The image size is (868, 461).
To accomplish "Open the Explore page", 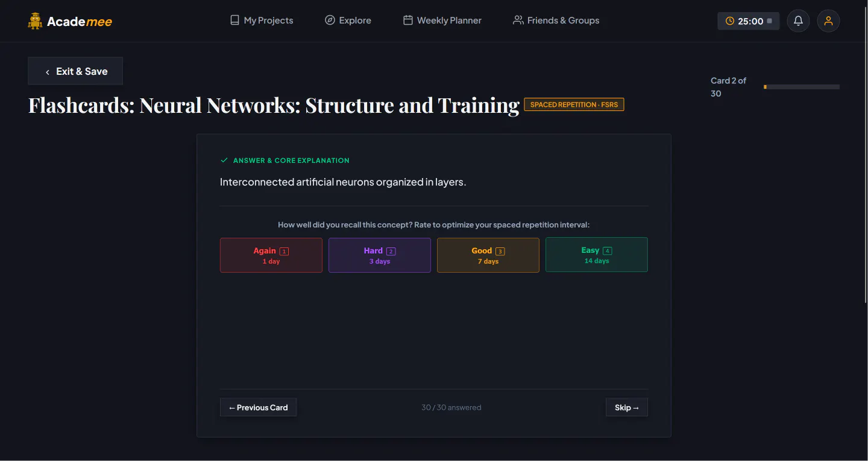I will click(x=348, y=21).
